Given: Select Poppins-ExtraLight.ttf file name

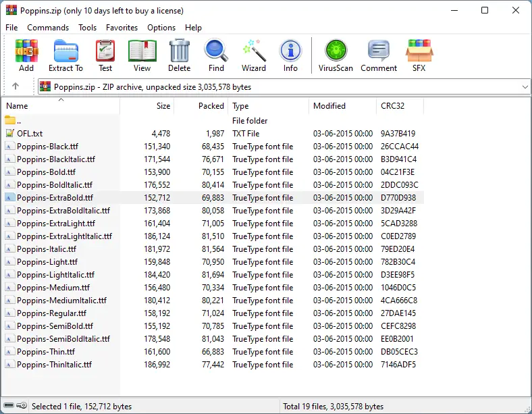Looking at the screenshot, I should [x=56, y=224].
